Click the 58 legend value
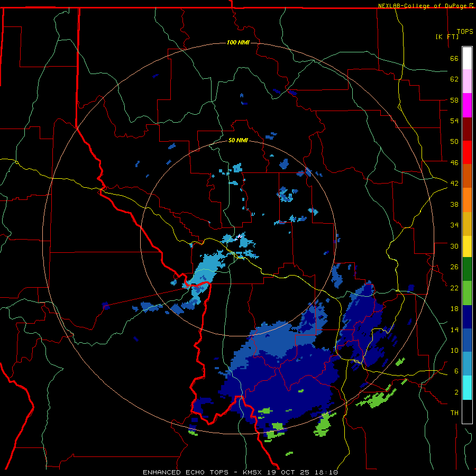 pyautogui.click(x=454, y=100)
